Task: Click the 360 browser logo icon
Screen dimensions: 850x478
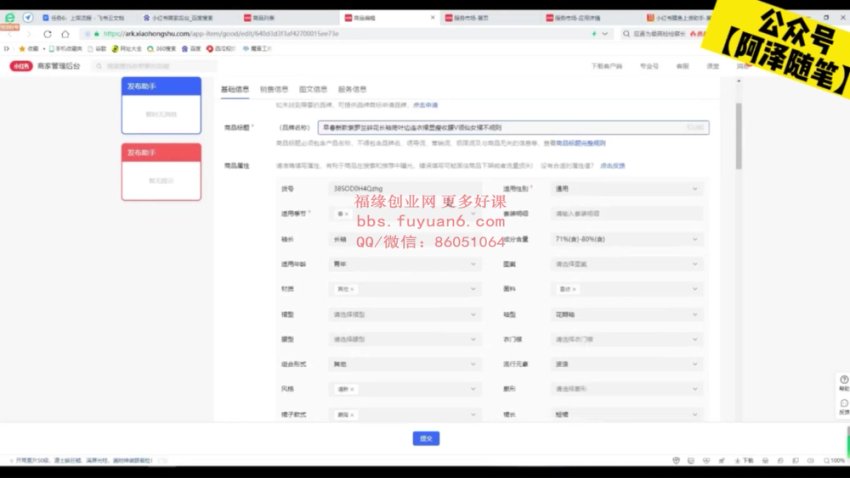Action: 9,18
